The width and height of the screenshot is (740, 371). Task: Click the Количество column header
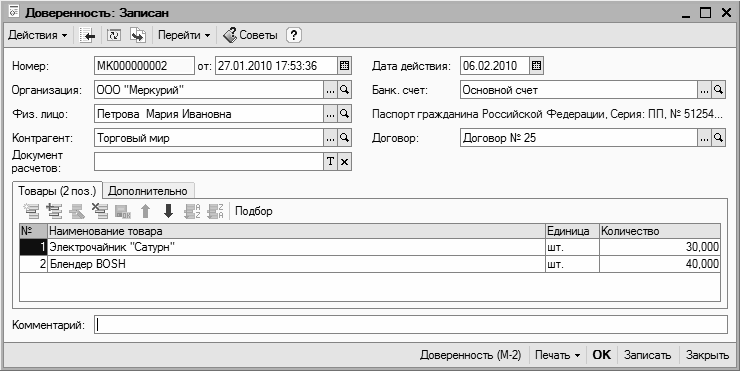660,231
